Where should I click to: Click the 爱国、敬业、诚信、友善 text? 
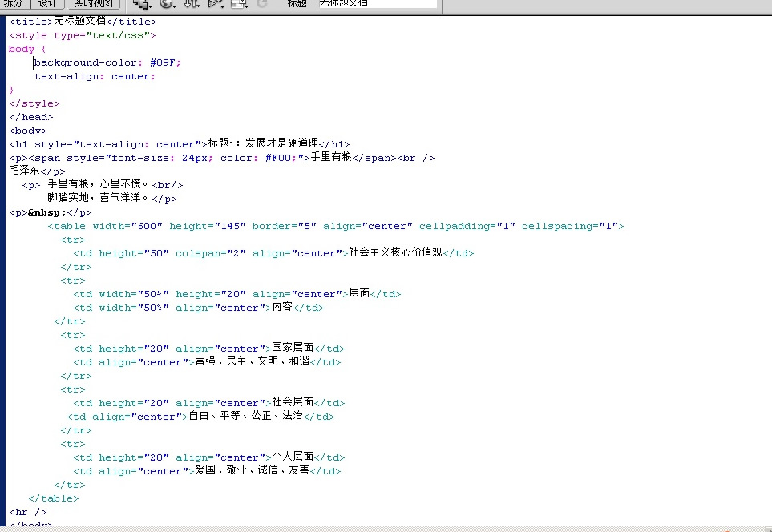click(x=252, y=470)
